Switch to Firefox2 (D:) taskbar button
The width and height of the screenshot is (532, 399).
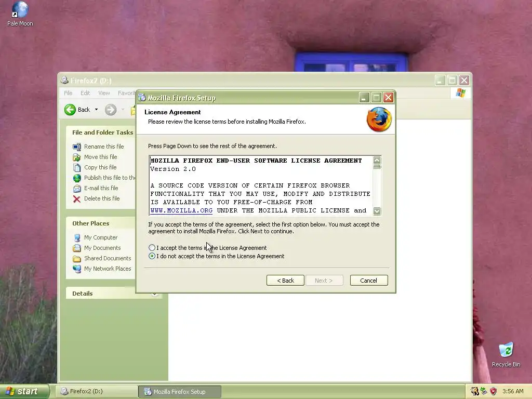[x=96, y=391]
